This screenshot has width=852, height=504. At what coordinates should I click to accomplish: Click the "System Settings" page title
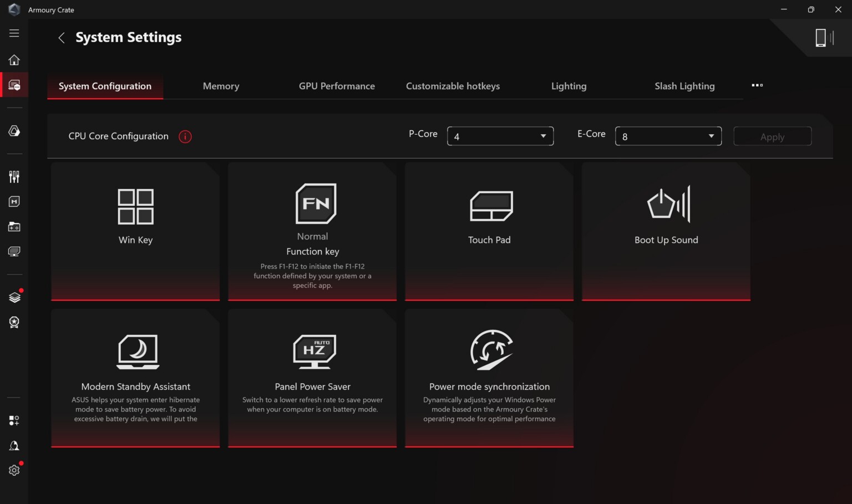[129, 37]
